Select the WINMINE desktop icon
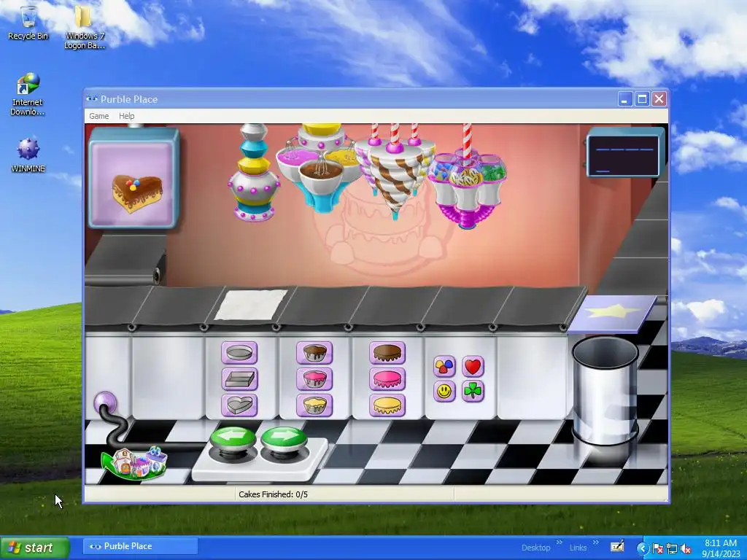 (x=28, y=155)
